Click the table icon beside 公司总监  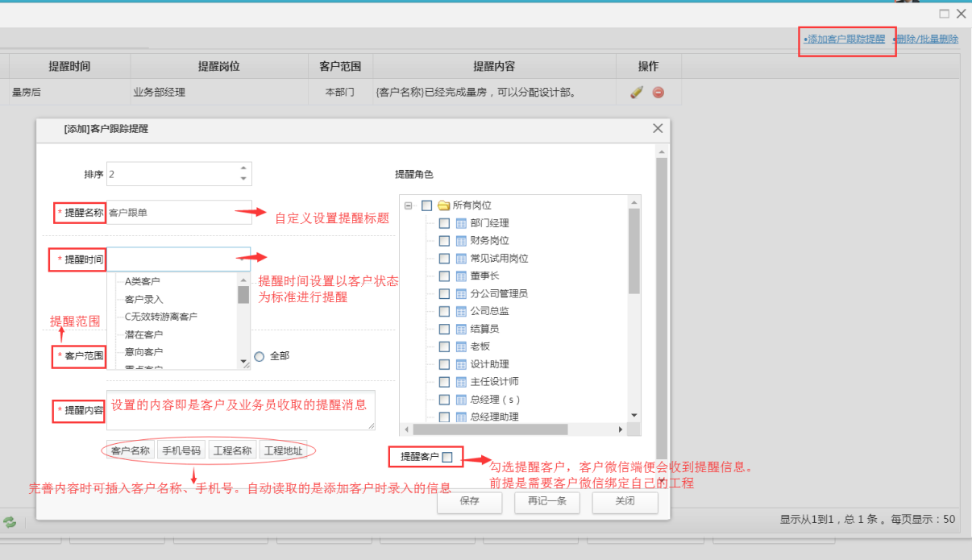pyautogui.click(x=462, y=311)
